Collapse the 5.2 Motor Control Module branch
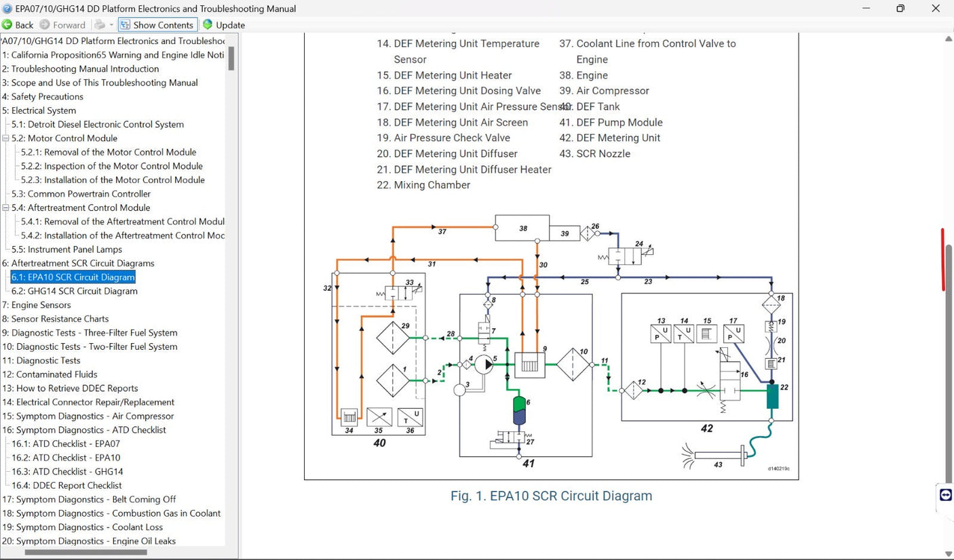This screenshot has height=560, width=954. coord(6,138)
